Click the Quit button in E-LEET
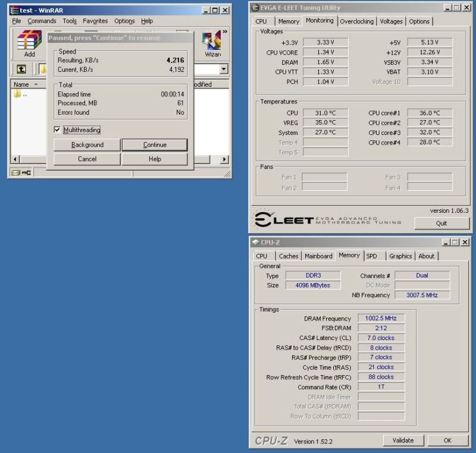Image resolution: width=476 pixels, height=453 pixels. [441, 224]
